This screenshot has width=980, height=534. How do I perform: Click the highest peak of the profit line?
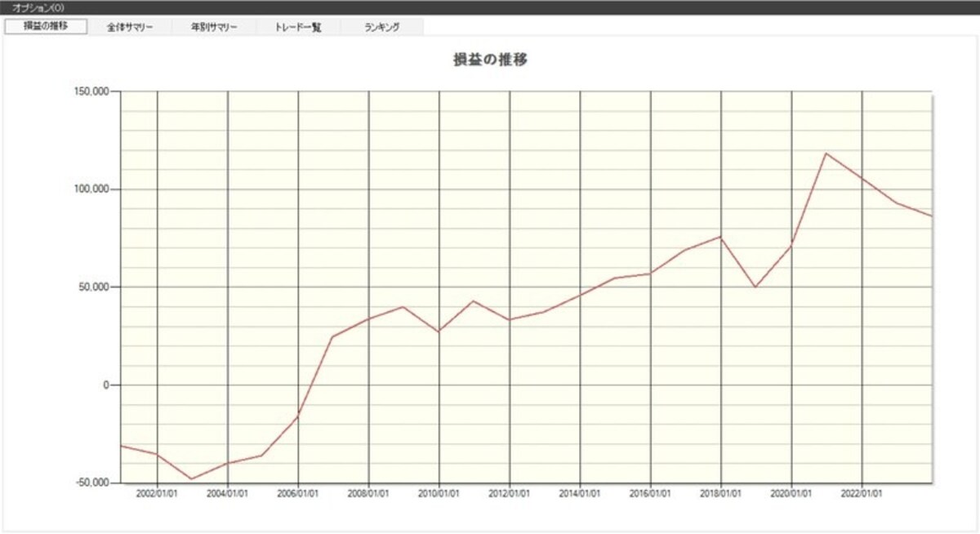[x=826, y=153]
